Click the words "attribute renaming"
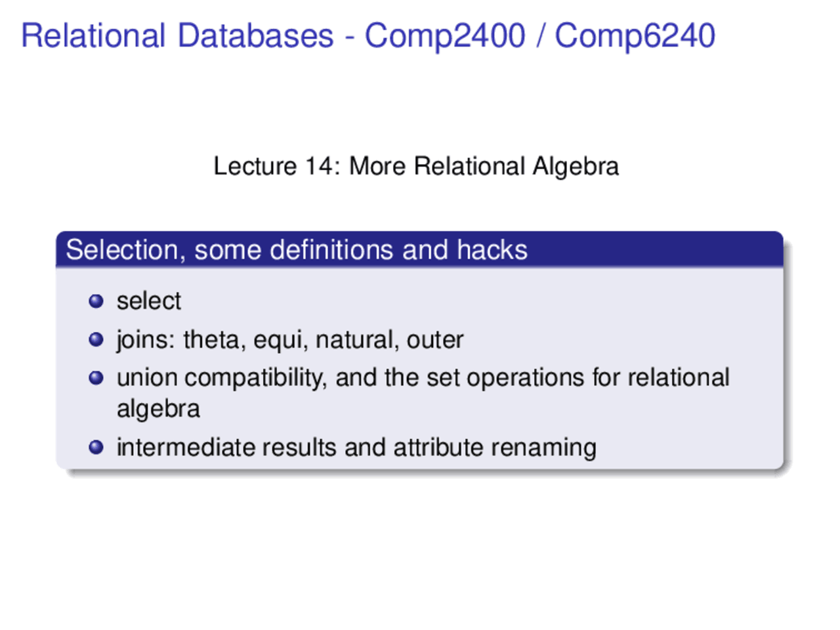 tap(495, 448)
